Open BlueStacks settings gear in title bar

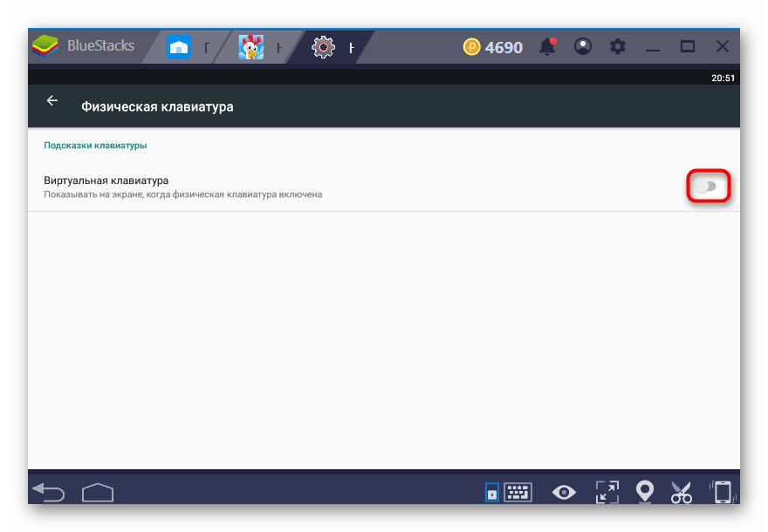coord(618,46)
